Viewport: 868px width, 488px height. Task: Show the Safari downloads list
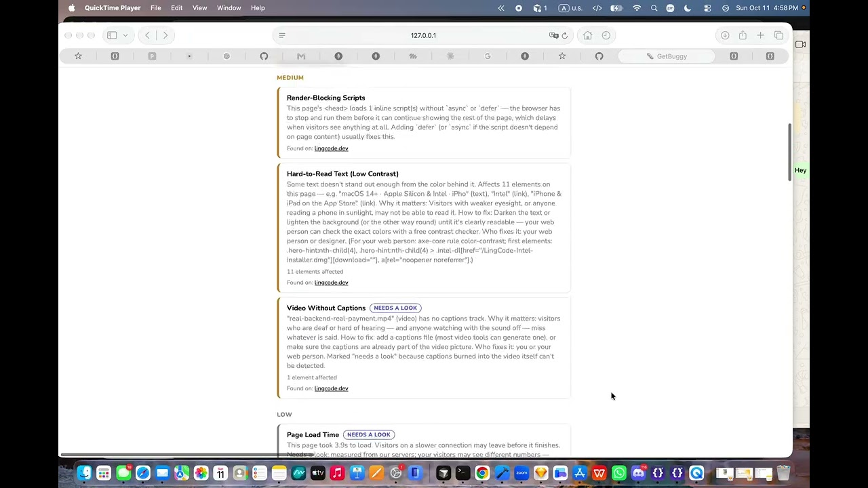coord(725,35)
